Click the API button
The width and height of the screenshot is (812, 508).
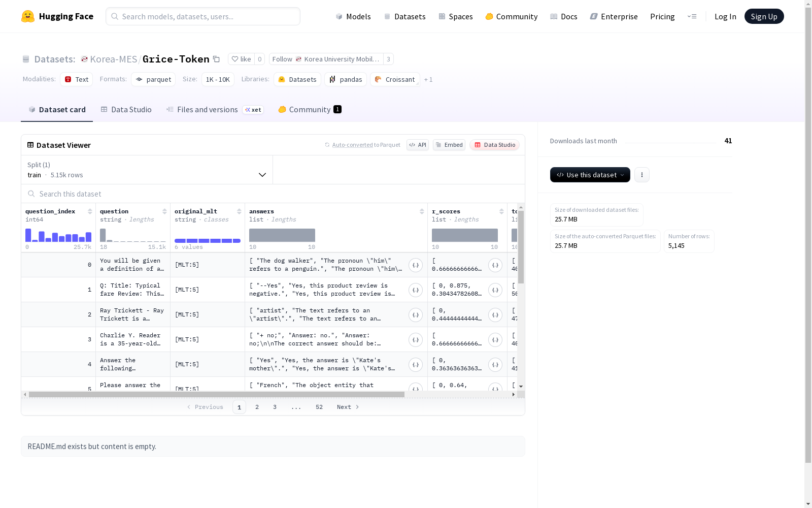point(418,145)
